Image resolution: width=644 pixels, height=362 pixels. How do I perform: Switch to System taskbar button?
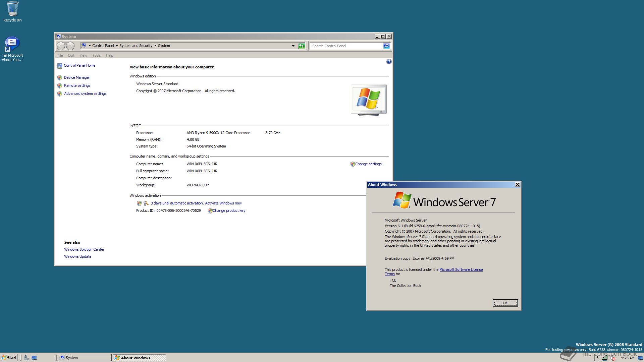coord(85,358)
